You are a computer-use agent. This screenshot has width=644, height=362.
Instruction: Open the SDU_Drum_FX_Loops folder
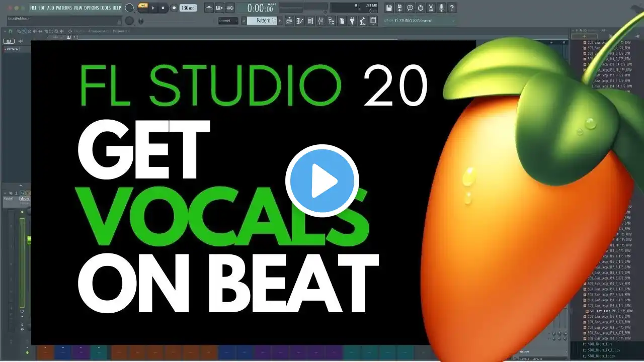click(x=601, y=349)
